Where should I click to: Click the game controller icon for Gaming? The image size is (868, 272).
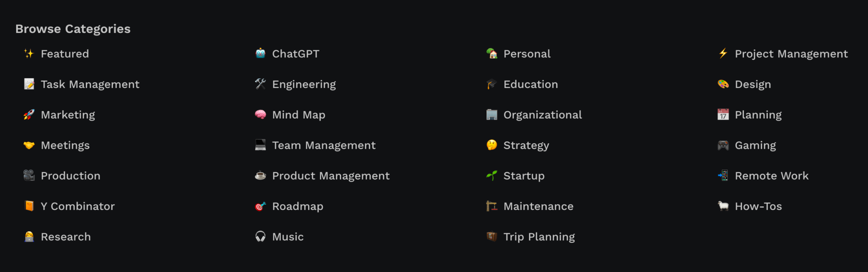click(x=722, y=145)
